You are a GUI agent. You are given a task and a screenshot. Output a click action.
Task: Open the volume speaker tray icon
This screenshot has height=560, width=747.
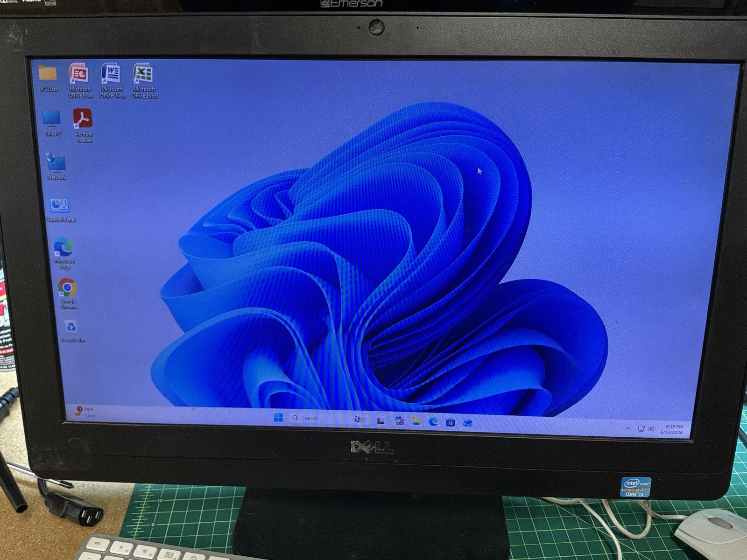click(651, 429)
